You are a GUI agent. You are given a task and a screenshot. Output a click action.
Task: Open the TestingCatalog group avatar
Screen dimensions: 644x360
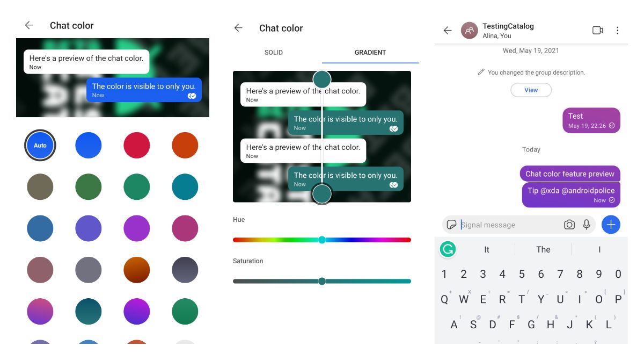point(470,31)
